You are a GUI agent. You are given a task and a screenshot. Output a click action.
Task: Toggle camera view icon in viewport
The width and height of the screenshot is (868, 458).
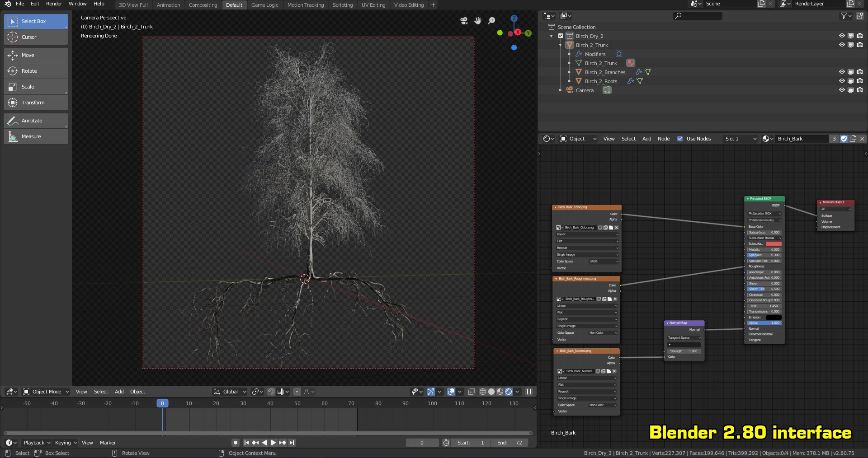[x=464, y=21]
